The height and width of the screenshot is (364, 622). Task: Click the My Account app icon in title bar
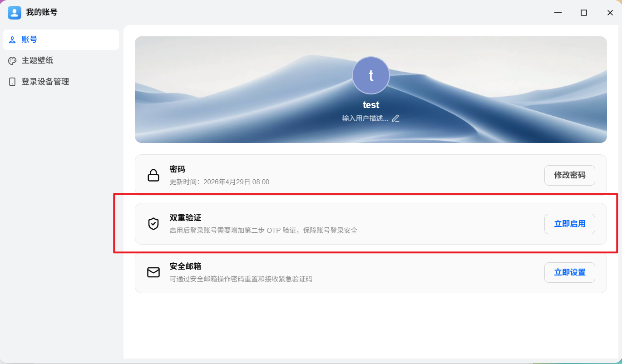tap(15, 13)
